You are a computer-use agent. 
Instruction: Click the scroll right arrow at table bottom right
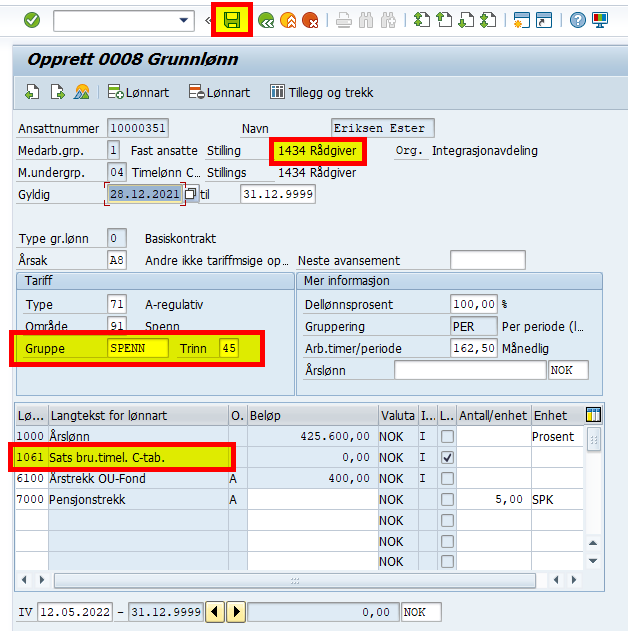(574, 580)
